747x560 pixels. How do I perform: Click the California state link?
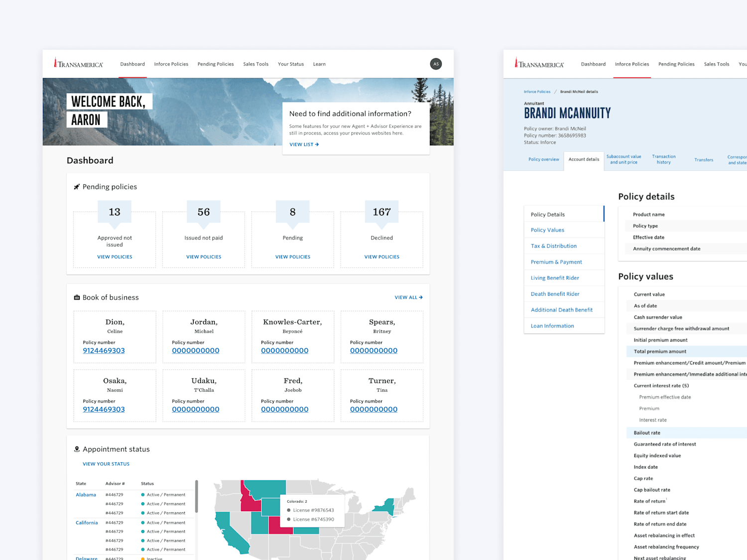87,523
